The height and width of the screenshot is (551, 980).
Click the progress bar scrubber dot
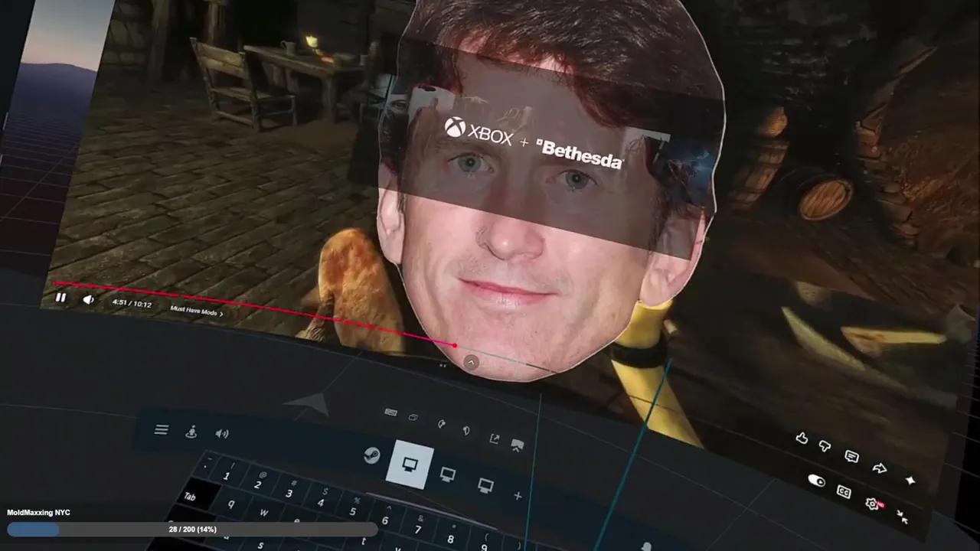(455, 346)
